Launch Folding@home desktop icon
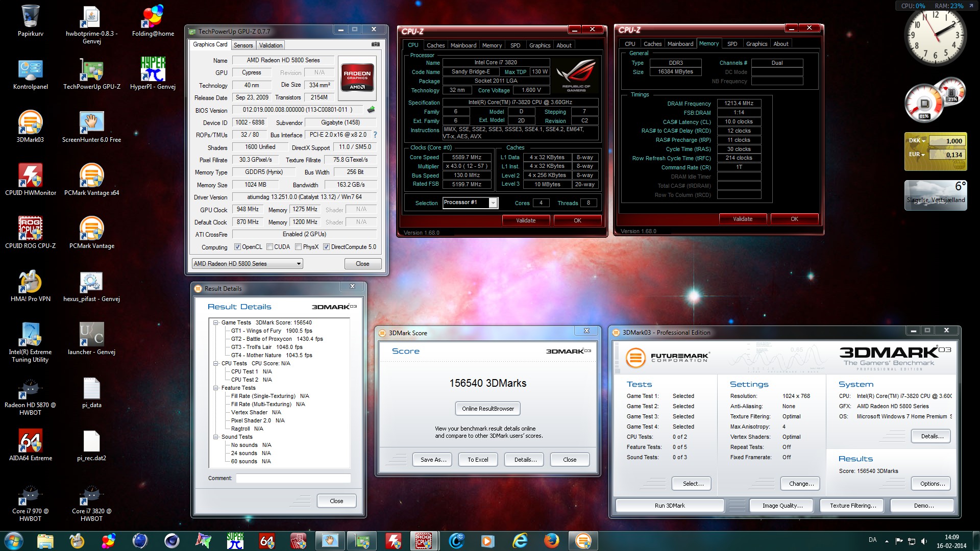This screenshot has width=980, height=551. pyautogui.click(x=153, y=21)
